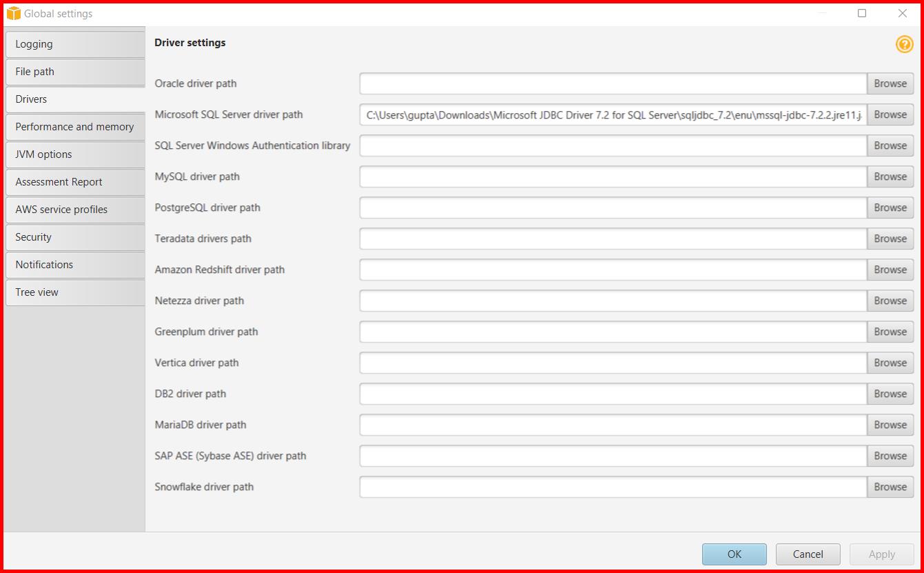
Task: Browse for the Oracle driver path
Action: (x=890, y=83)
